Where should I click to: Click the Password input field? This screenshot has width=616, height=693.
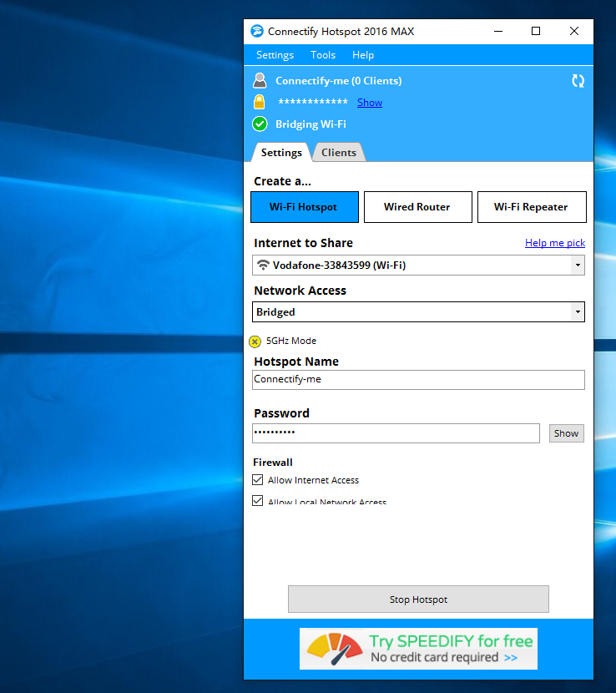pyautogui.click(x=396, y=433)
